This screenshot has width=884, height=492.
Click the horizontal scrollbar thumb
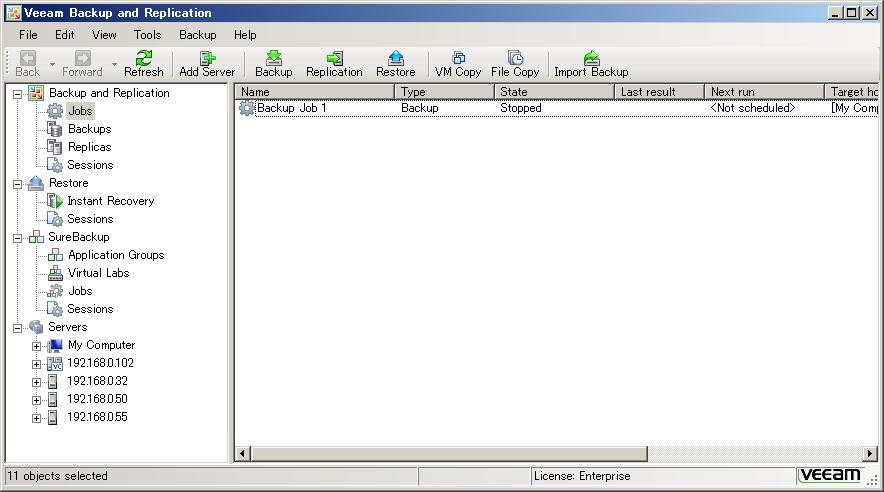449,453
